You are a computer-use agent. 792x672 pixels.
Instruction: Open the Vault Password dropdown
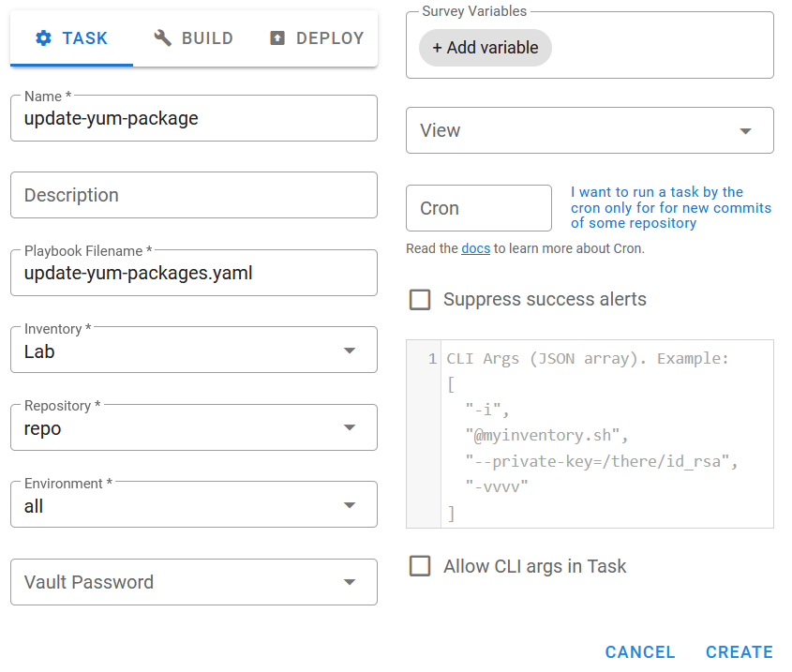click(194, 582)
